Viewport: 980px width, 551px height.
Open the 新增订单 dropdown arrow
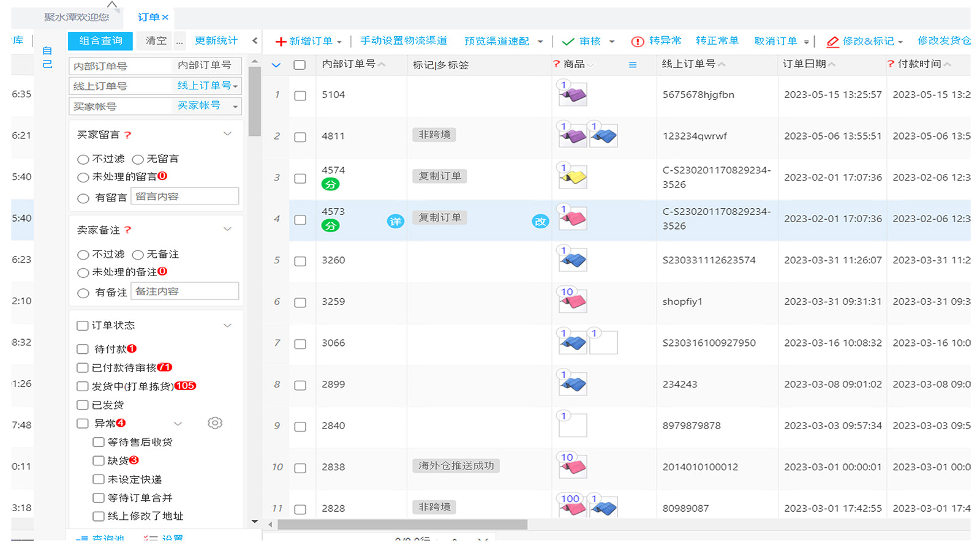[x=339, y=42]
